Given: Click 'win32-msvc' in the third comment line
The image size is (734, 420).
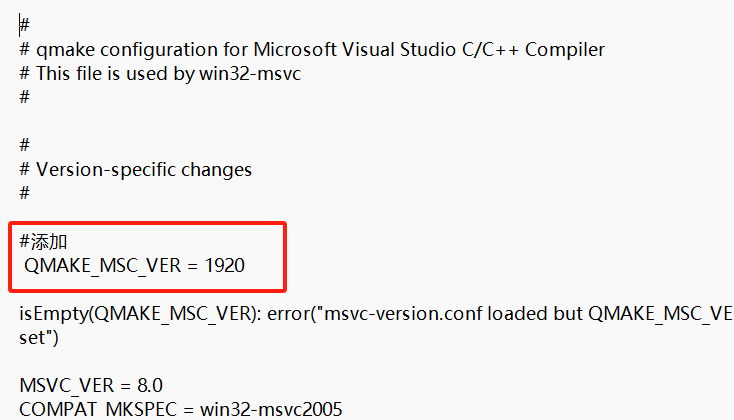Looking at the screenshot, I should coord(250,74).
